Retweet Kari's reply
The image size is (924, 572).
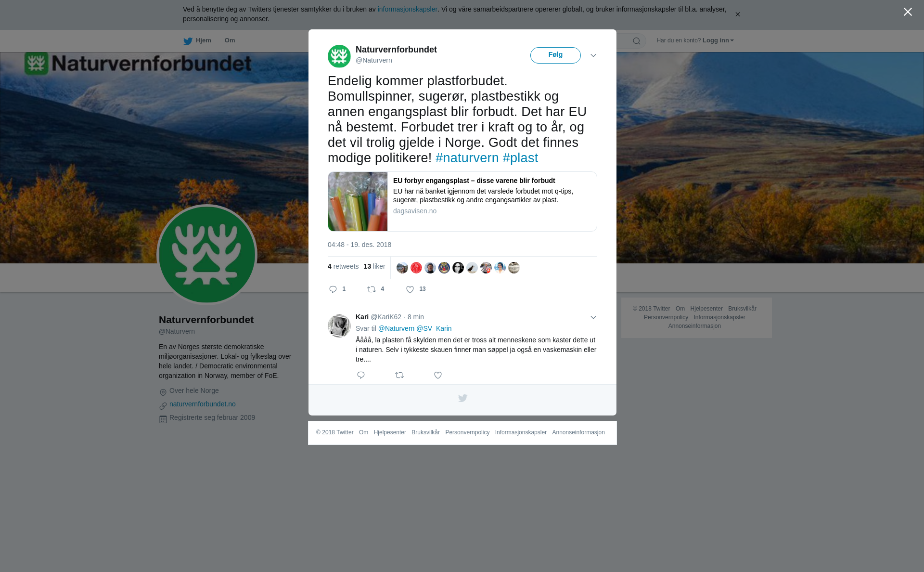point(399,375)
